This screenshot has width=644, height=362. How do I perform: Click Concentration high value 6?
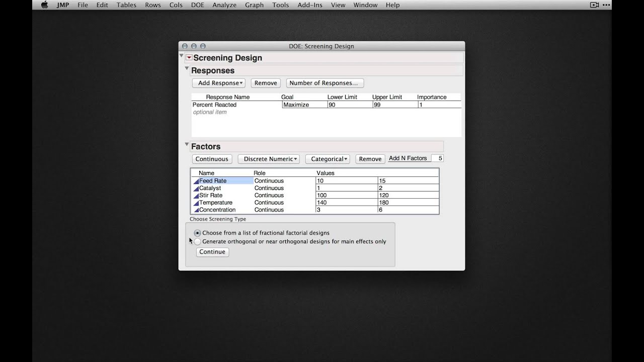408,210
